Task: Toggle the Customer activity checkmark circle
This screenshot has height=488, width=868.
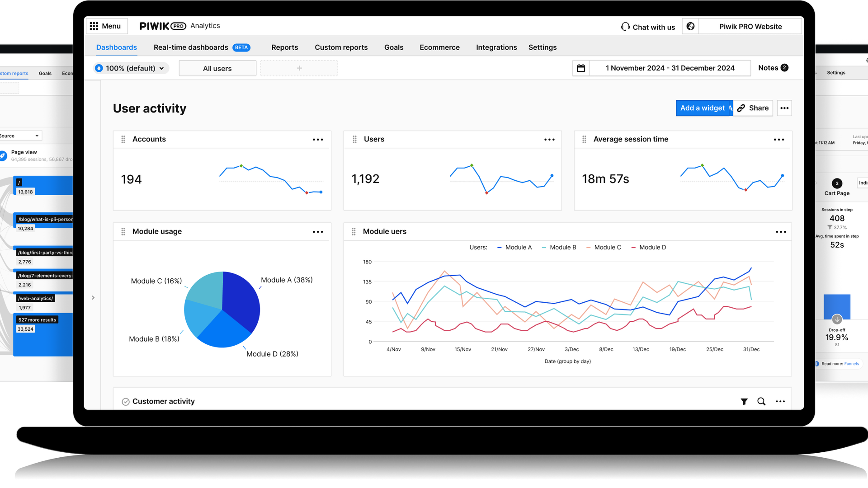Action: pos(125,401)
